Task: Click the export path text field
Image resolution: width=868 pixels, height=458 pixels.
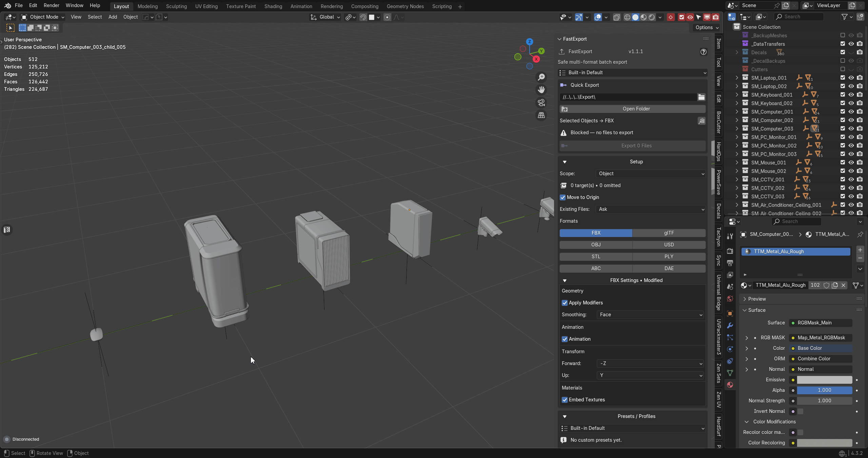Action: coord(628,97)
